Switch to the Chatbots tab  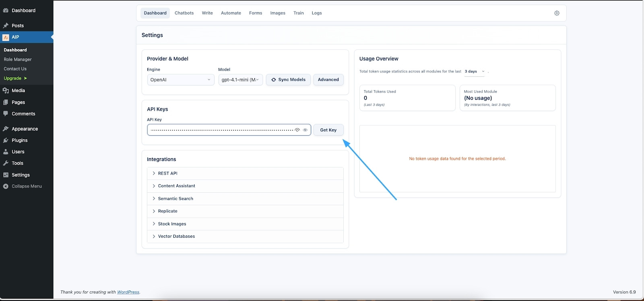point(184,13)
